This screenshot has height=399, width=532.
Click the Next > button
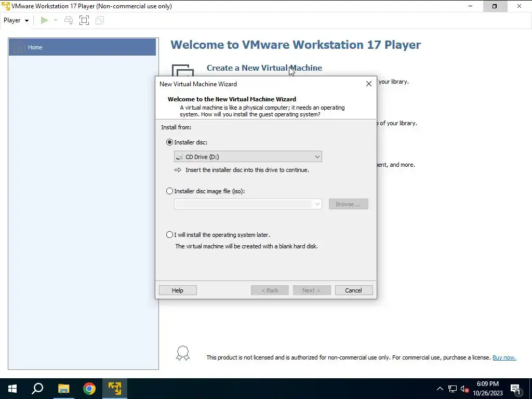pyautogui.click(x=312, y=290)
